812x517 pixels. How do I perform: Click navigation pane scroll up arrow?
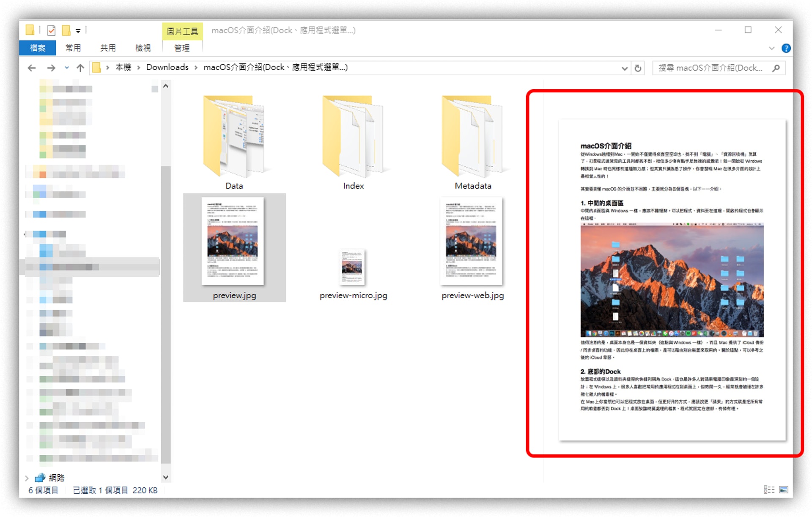coord(166,86)
